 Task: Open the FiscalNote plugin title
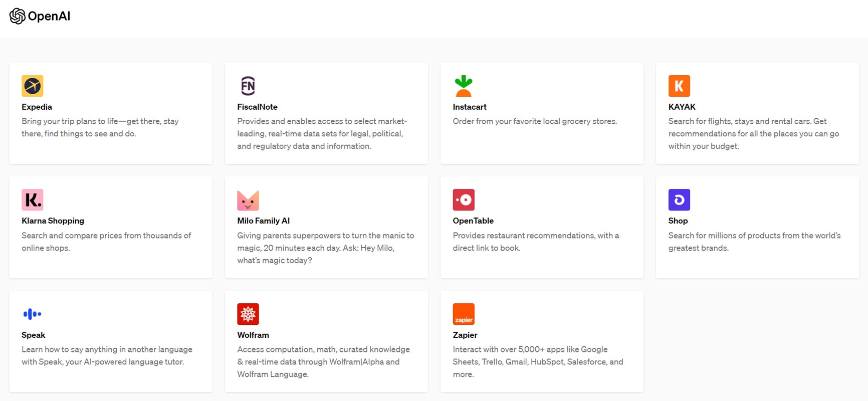click(257, 107)
